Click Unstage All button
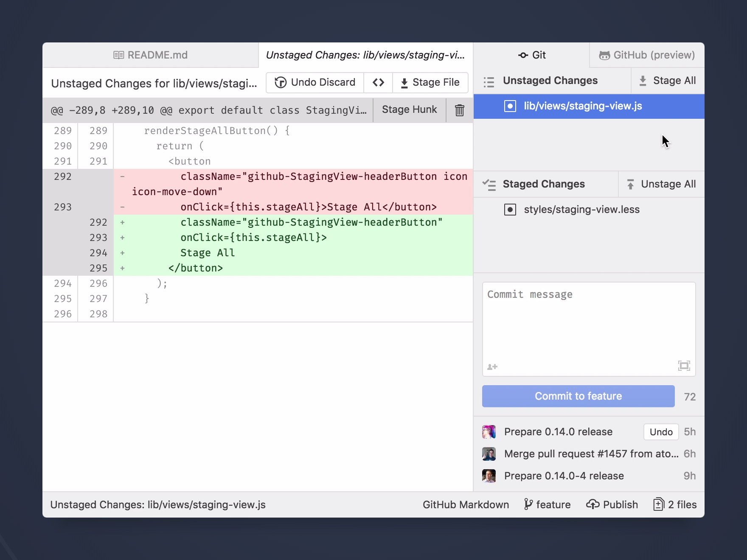747x560 pixels. [x=662, y=184]
